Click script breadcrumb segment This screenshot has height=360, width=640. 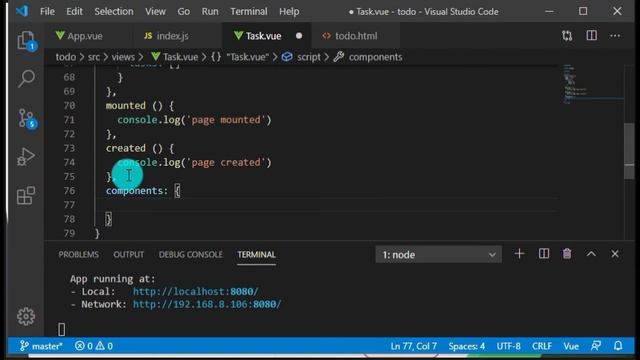(302, 57)
